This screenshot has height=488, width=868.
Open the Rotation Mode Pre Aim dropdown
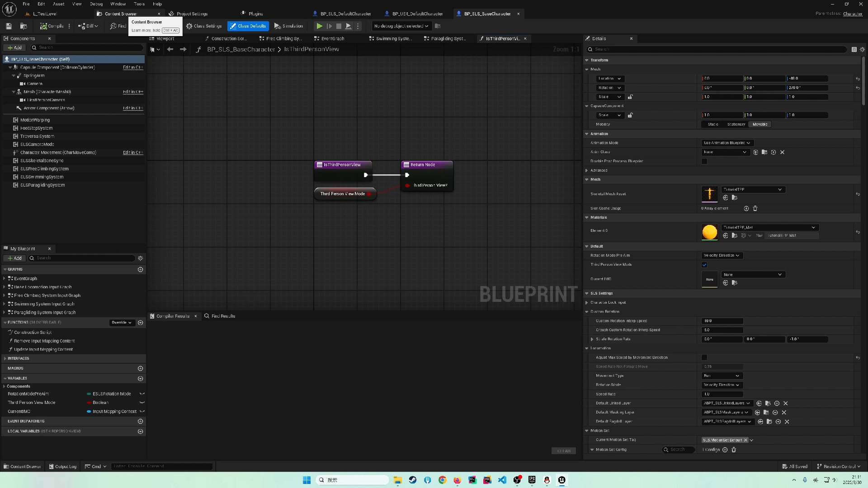pyautogui.click(x=722, y=256)
